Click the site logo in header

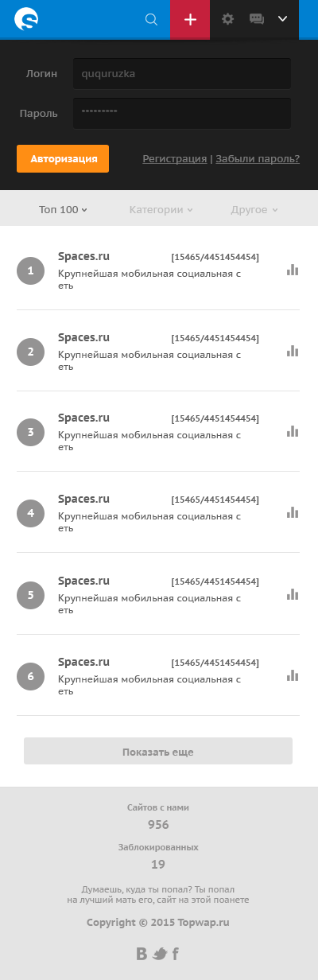tap(26, 18)
